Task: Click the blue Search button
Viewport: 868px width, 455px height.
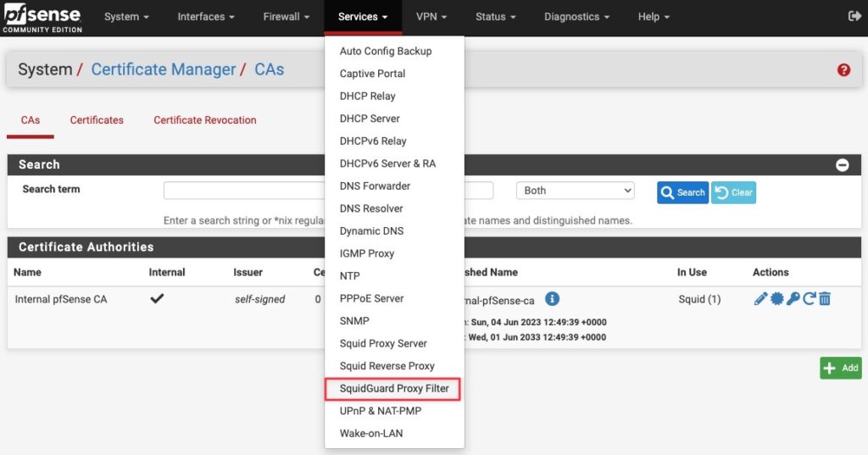Action: [x=682, y=192]
